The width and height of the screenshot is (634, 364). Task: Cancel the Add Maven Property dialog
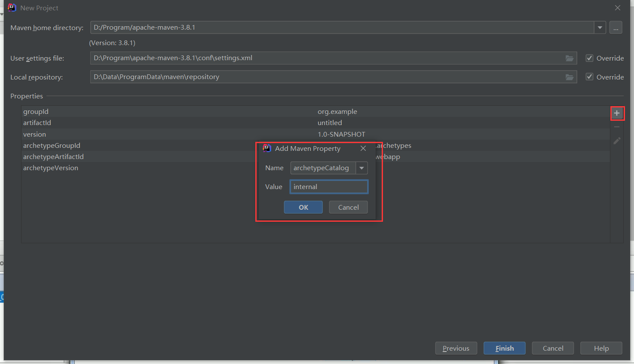coord(349,207)
